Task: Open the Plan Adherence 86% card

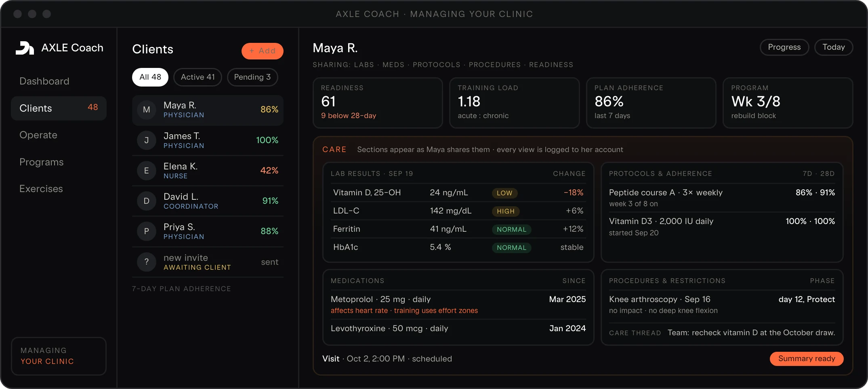Action: coord(651,103)
